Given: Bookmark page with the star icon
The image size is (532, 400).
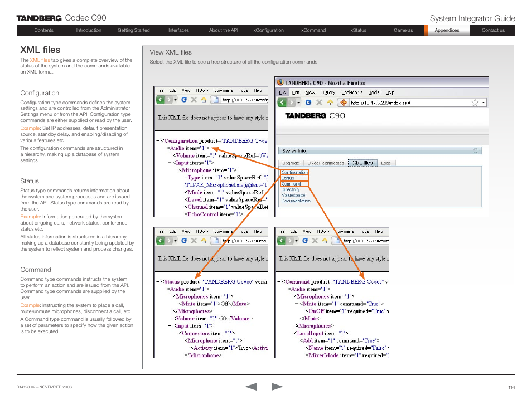Looking at the screenshot, I should [475, 103].
